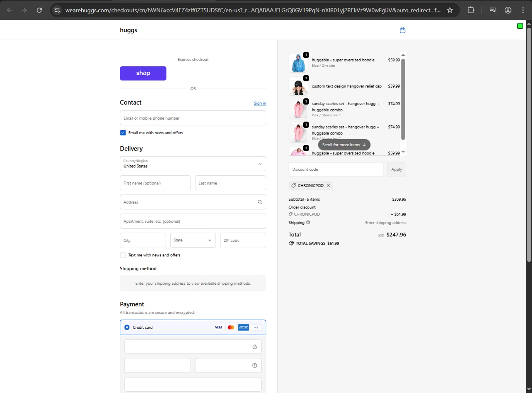Click the page vertical scrollbar thumb
The width and height of the screenshot is (532, 393).
coord(529,145)
